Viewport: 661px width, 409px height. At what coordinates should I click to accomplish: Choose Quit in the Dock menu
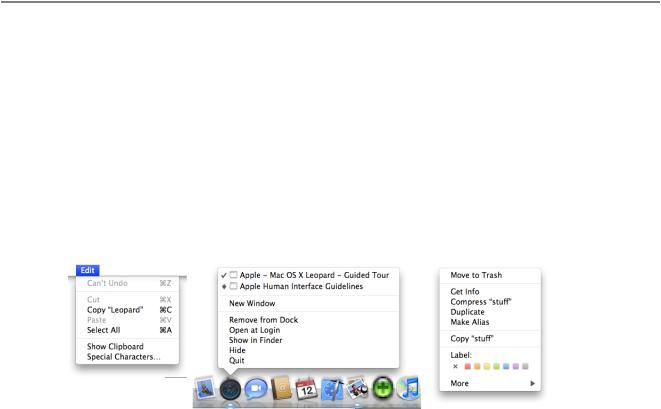tap(308, 361)
